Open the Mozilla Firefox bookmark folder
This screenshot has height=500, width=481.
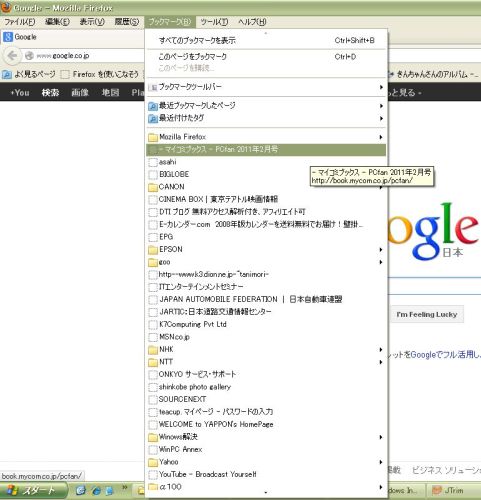(x=266, y=137)
